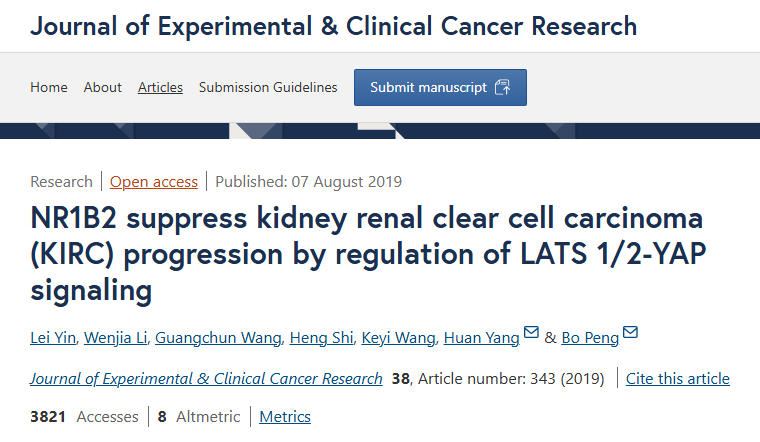
Task: Select author Huan Yang's name link
Action: click(481, 338)
